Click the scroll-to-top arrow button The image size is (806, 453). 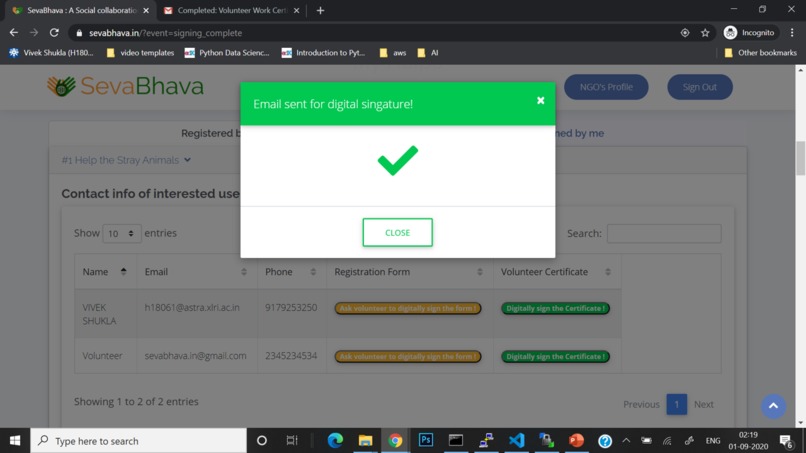pos(773,406)
